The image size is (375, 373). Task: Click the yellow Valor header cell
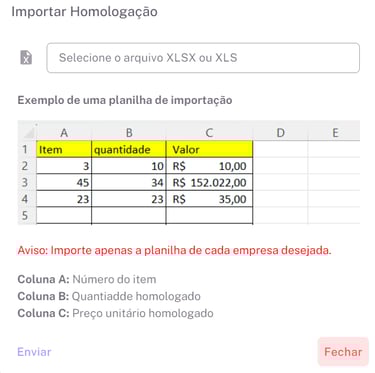pyautogui.click(x=209, y=149)
